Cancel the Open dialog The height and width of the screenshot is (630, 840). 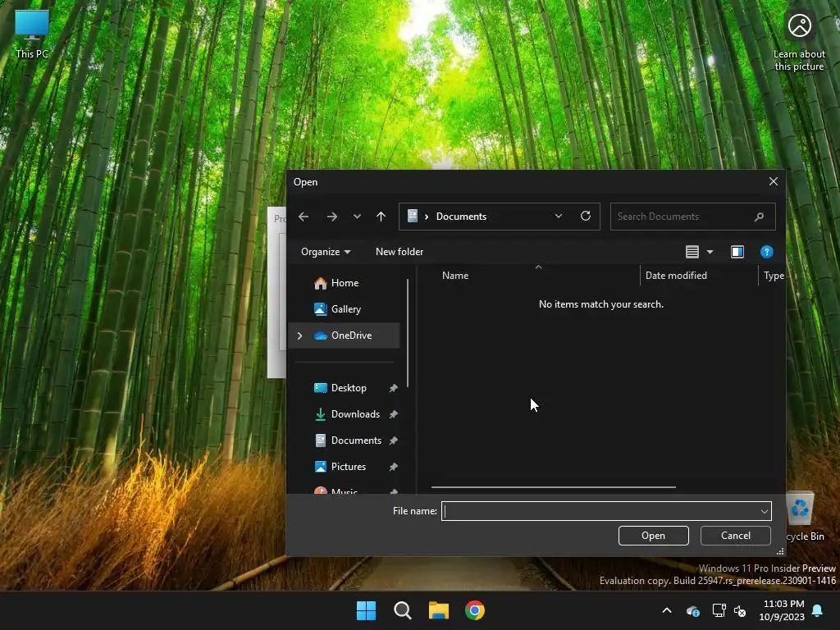click(x=736, y=536)
